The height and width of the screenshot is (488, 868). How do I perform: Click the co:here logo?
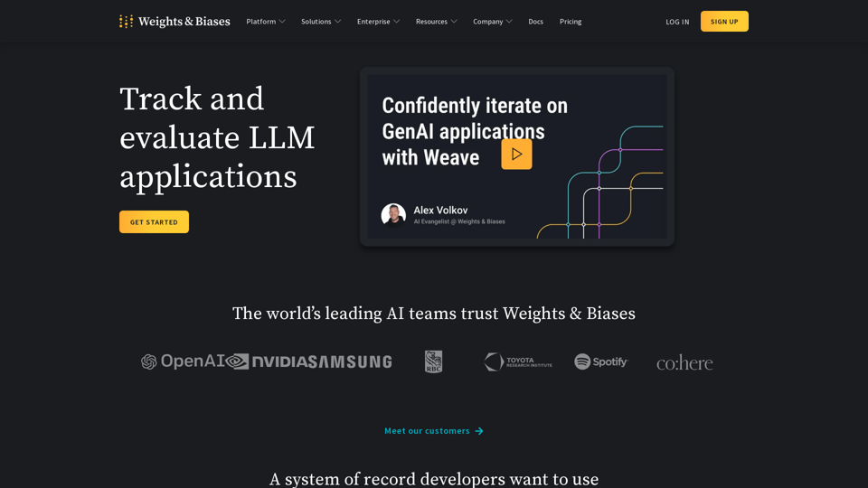coord(684,363)
